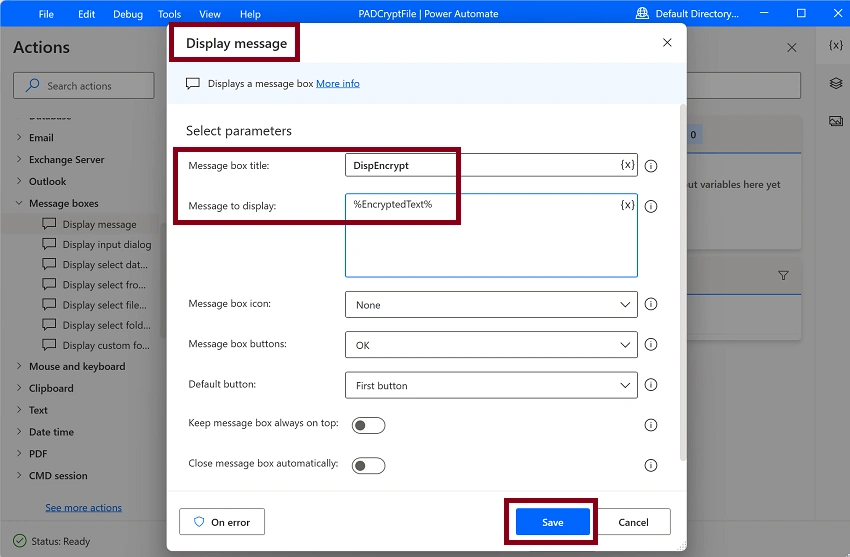The image size is (850, 557).
Task: Click variable picker in Message box title field
Action: click(x=627, y=165)
